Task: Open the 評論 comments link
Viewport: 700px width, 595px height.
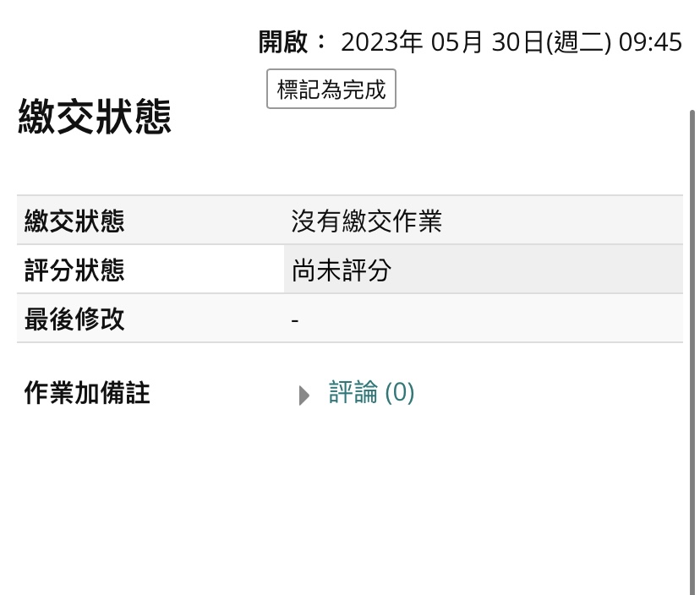Action: 353,393
